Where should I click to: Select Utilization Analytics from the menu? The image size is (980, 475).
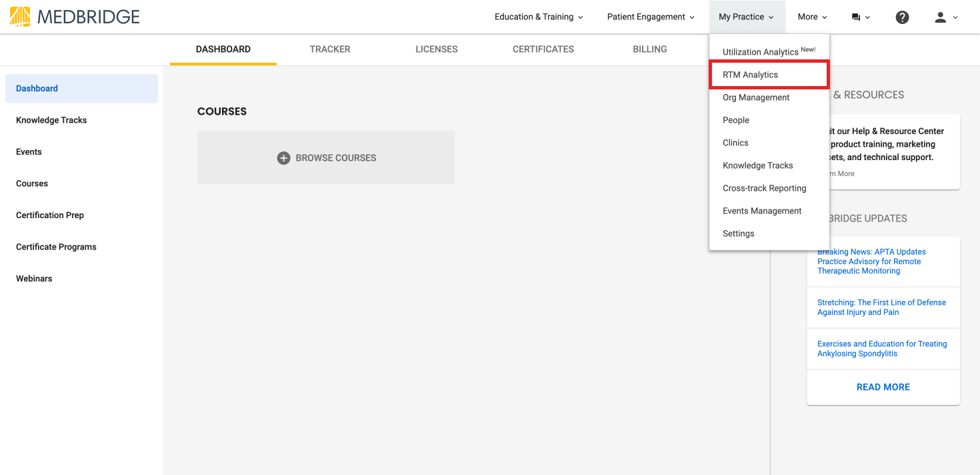coord(769,51)
